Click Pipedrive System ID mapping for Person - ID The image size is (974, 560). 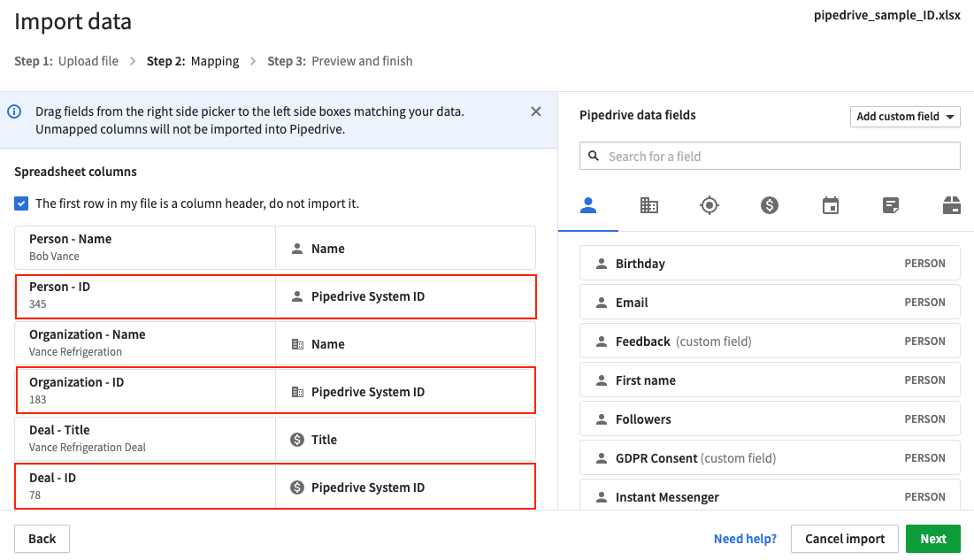[x=406, y=296]
